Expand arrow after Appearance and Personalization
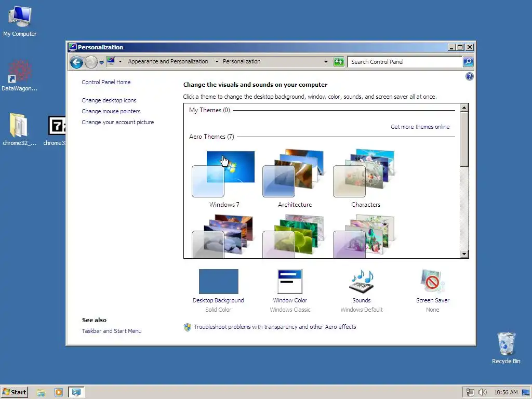This screenshot has height=399, width=532. [217, 62]
